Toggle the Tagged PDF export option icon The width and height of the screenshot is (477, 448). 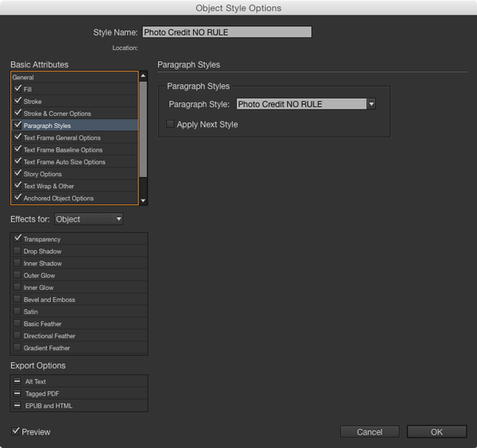click(17, 393)
